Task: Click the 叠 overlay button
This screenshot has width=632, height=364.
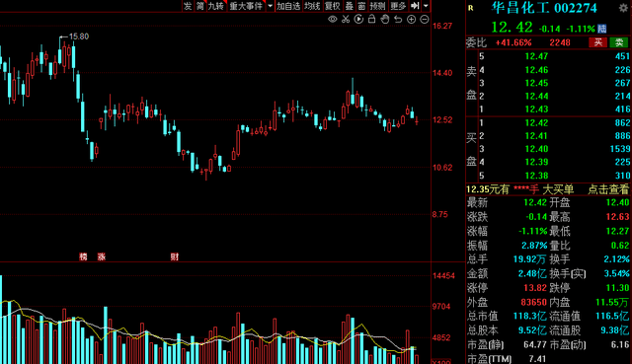Action: coord(349,6)
